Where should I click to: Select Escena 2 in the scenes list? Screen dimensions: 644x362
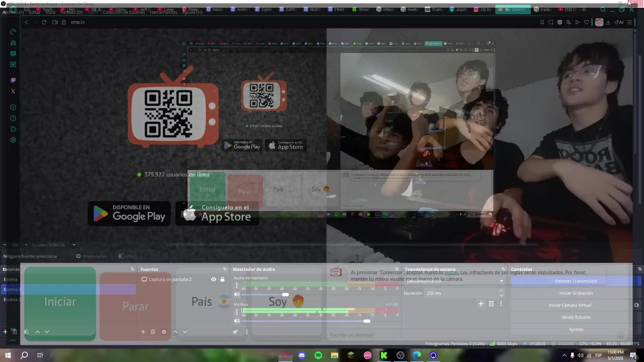68,299
